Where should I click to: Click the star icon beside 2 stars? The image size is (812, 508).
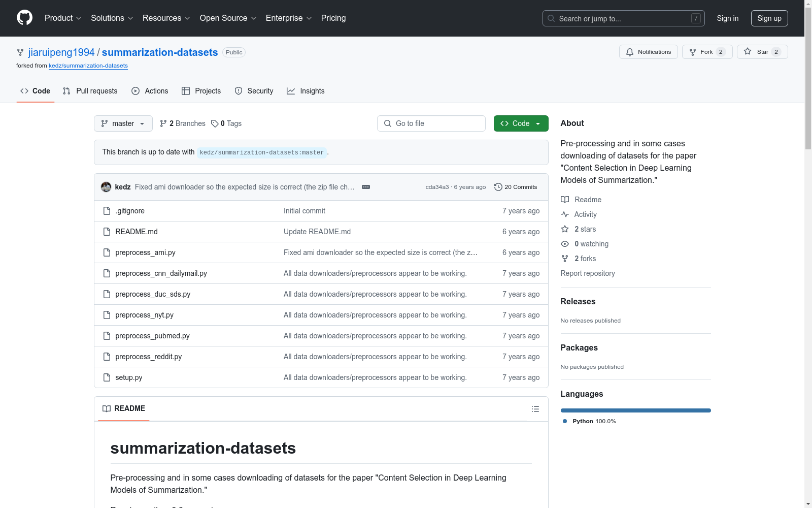tap(565, 229)
